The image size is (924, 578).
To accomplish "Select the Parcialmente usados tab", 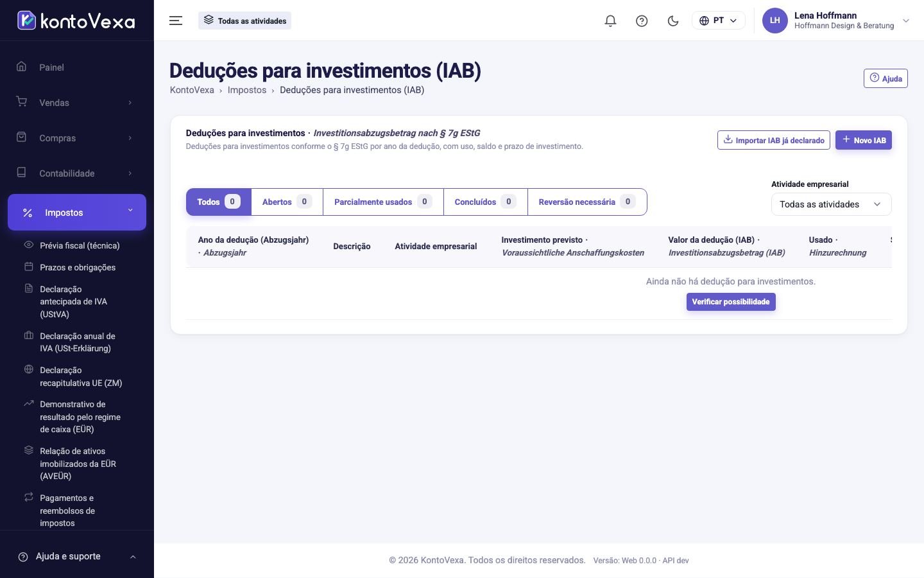I will pyautogui.click(x=383, y=202).
